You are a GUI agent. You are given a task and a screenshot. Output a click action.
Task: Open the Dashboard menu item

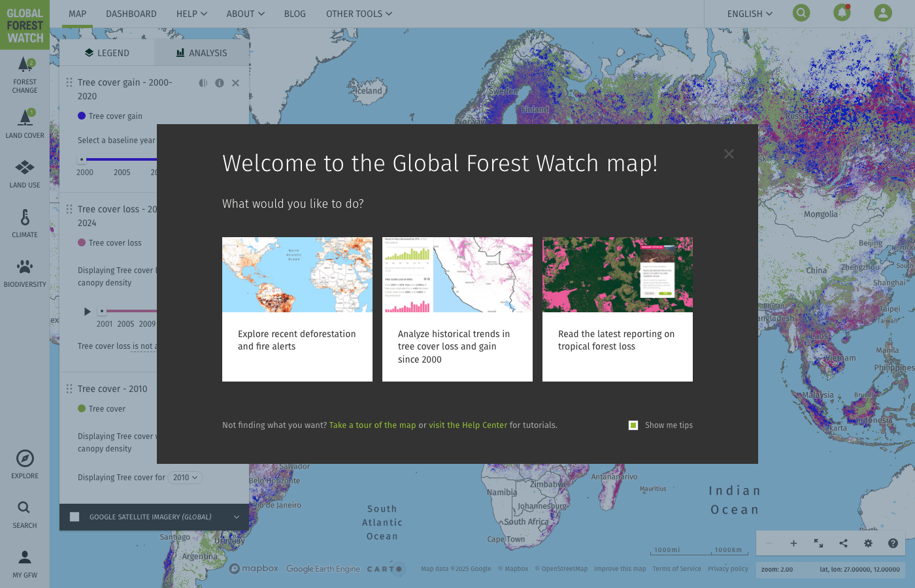131,13
